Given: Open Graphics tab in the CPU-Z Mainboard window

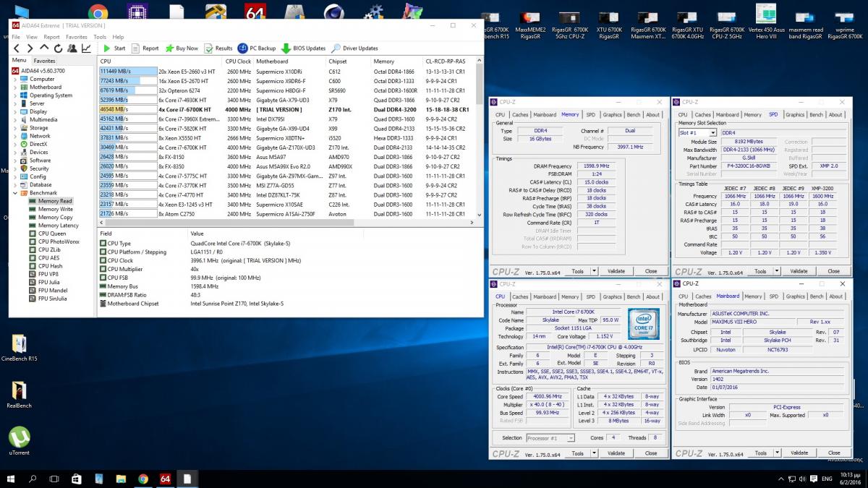Looking at the screenshot, I should [x=795, y=296].
